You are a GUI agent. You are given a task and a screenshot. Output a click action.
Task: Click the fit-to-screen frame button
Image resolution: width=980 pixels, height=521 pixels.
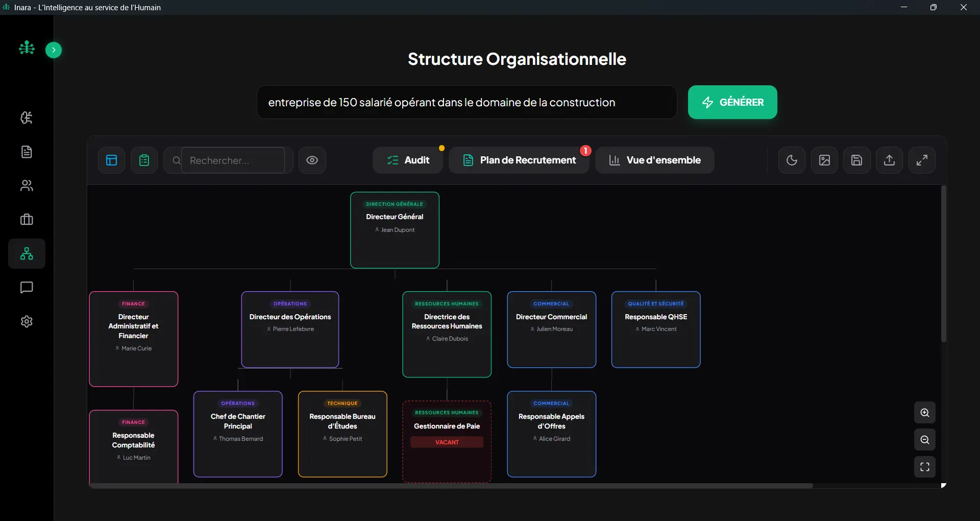[x=925, y=467]
